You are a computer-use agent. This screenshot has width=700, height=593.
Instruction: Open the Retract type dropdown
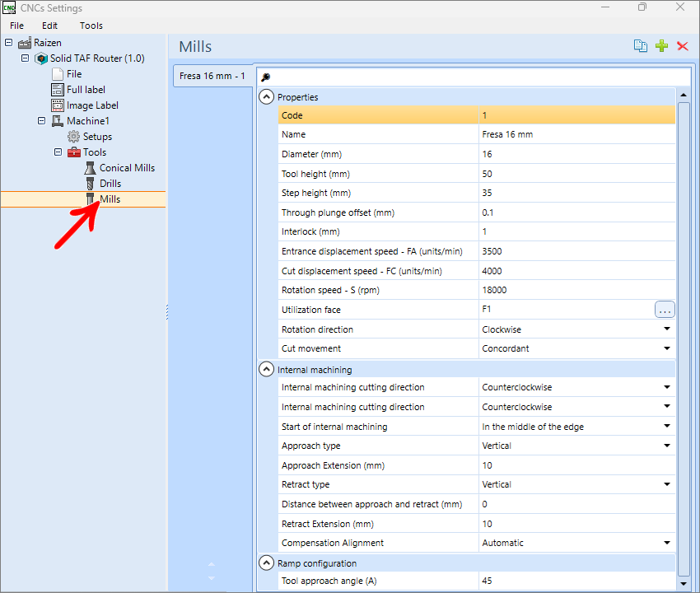click(x=667, y=484)
